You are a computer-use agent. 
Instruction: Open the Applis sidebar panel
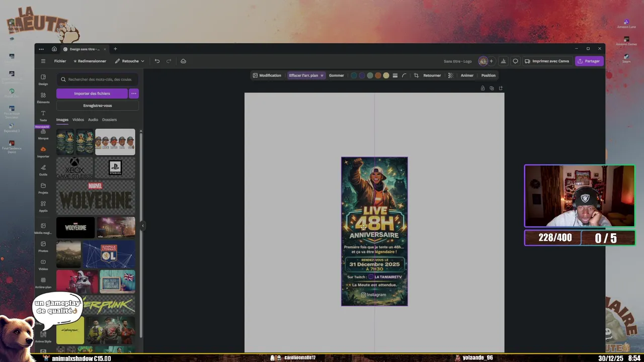pos(43,206)
